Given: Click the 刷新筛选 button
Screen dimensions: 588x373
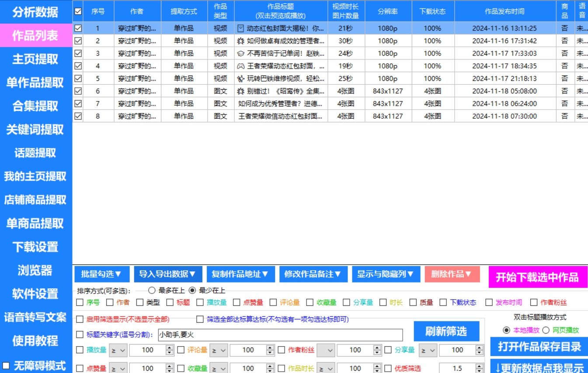Looking at the screenshot, I should pyautogui.click(x=447, y=331).
